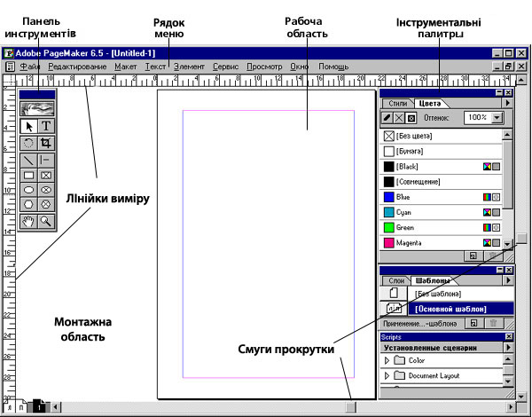Select the Magenta color swatch
The width and height of the screenshot is (532, 417).
441,243
